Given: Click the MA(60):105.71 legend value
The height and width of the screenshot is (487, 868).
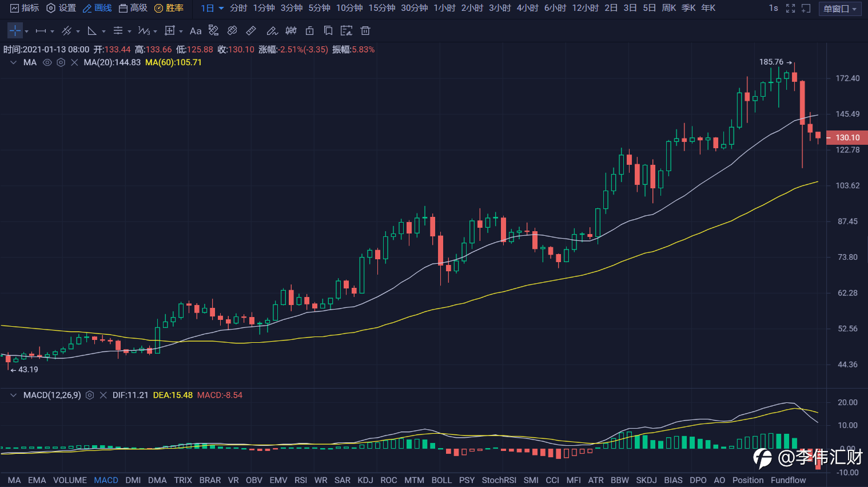Looking at the screenshot, I should point(173,62).
